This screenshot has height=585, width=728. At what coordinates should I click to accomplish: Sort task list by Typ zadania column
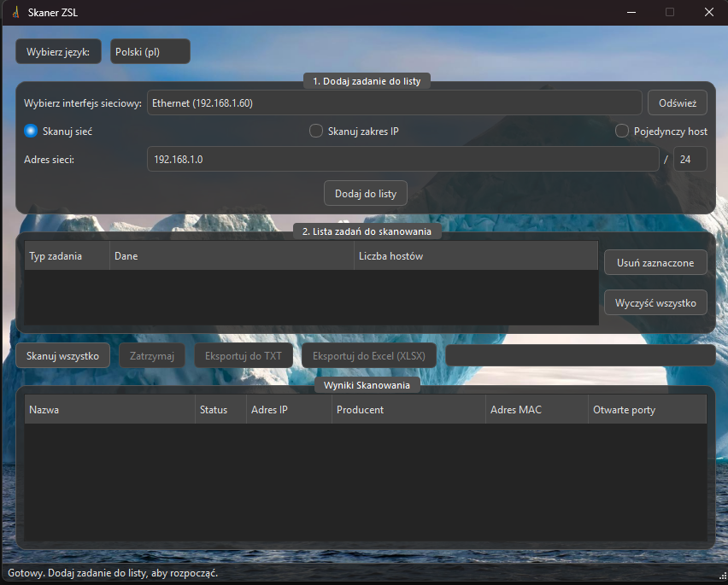(x=67, y=256)
